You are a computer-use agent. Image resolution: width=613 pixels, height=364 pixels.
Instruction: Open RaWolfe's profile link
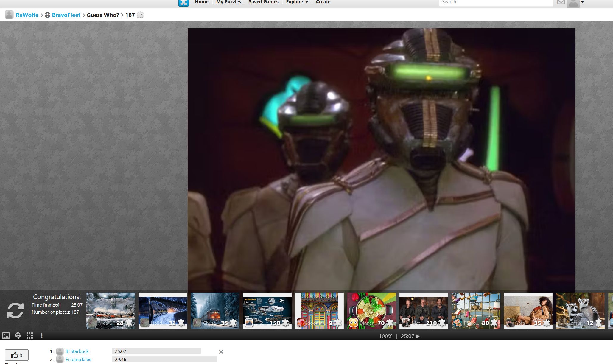click(x=27, y=15)
